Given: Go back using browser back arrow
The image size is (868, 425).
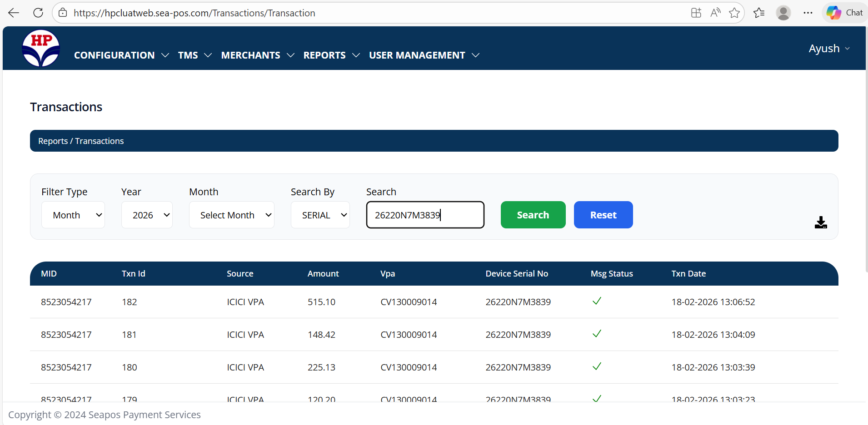Looking at the screenshot, I should coord(14,13).
